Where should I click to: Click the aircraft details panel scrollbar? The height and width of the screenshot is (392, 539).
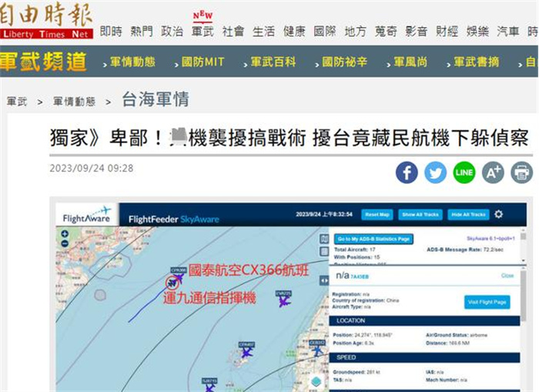click(523, 296)
